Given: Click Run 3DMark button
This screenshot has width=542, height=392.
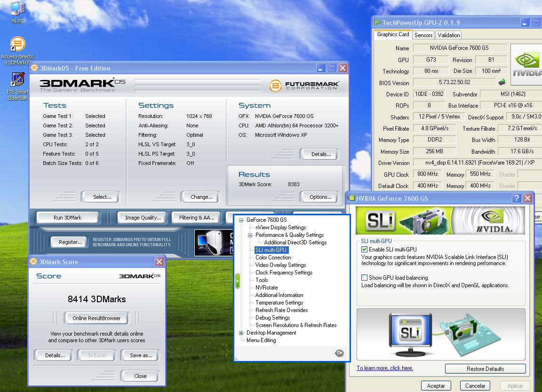Looking at the screenshot, I should (67, 218).
